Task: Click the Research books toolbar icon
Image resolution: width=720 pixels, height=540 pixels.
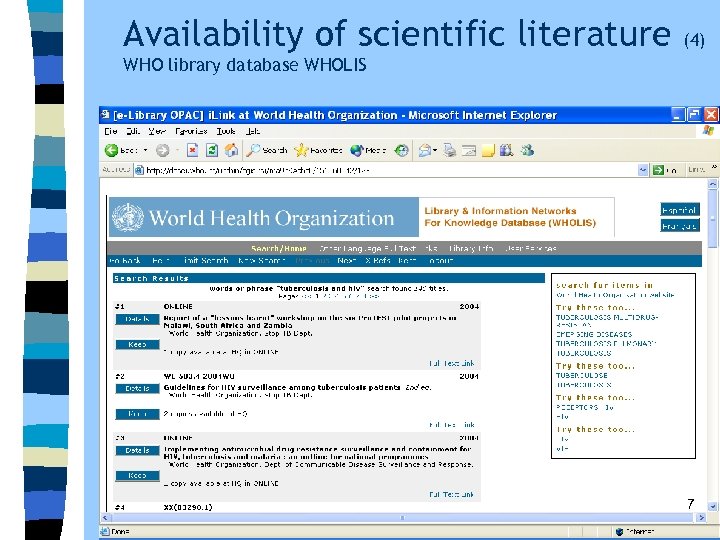Action: click(x=506, y=150)
